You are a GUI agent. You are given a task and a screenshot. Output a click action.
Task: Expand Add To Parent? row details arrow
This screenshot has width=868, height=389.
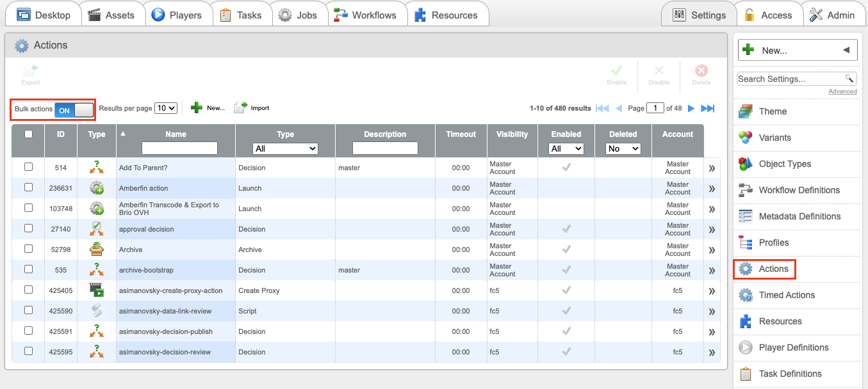click(712, 168)
